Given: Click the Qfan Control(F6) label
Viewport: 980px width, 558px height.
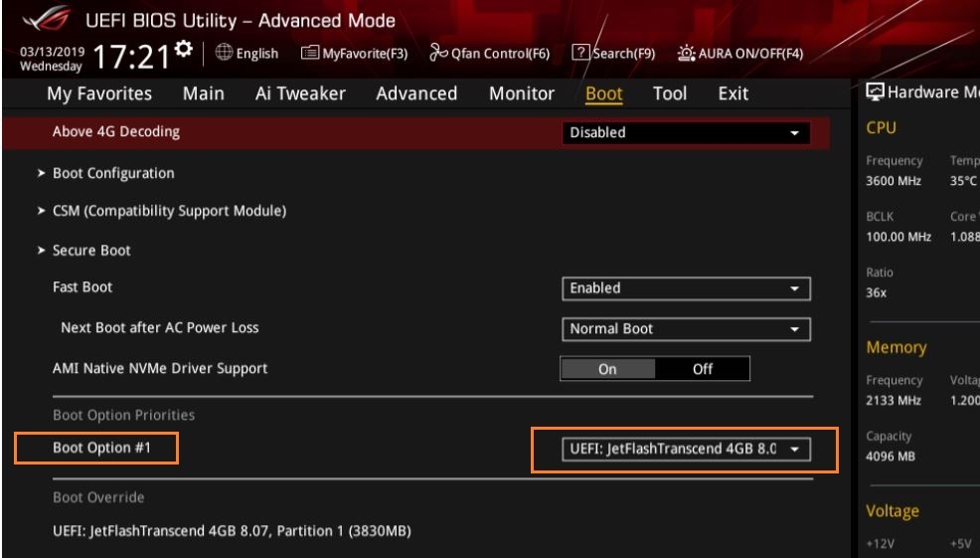Looking at the screenshot, I should [501, 54].
